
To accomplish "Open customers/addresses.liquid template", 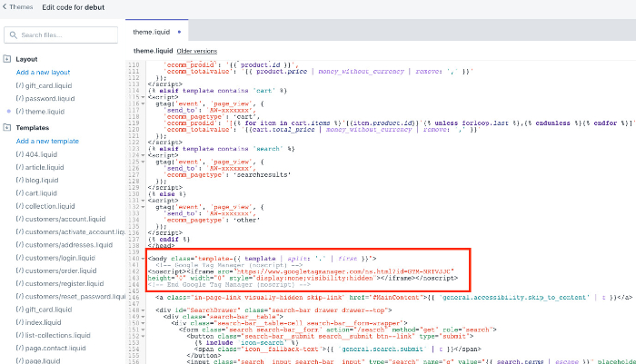I will click(65, 245).
